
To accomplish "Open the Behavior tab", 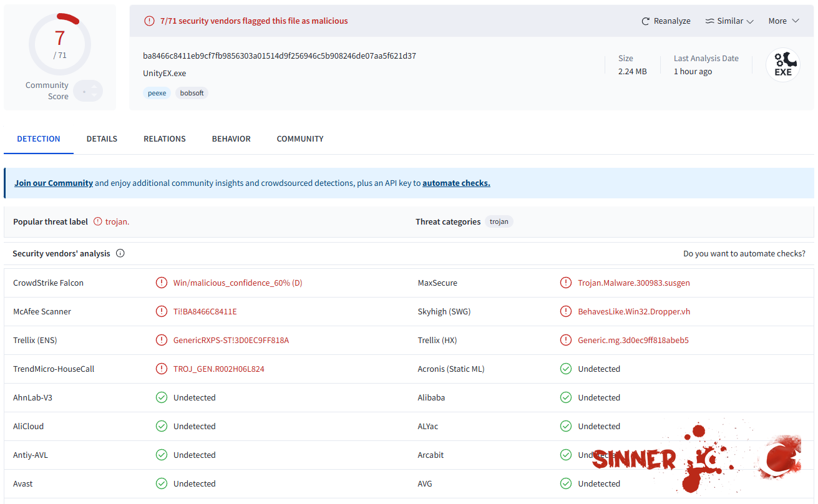I will coord(231,138).
